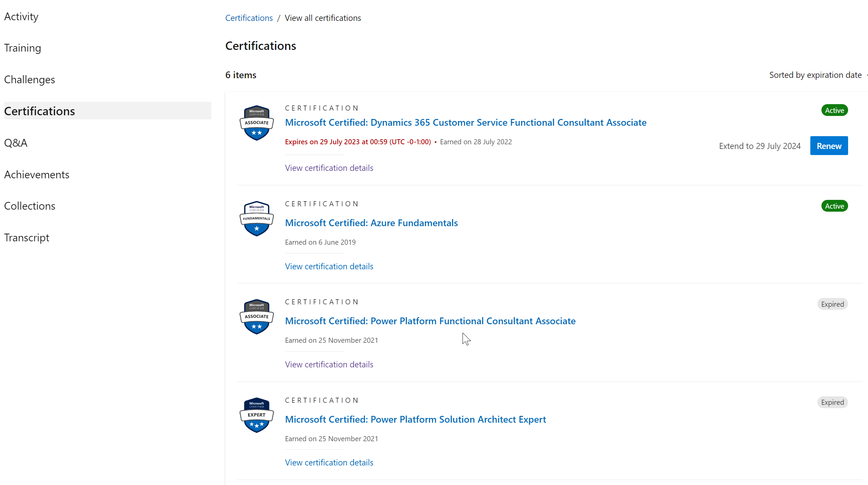This screenshot has width=868, height=485.
Task: Click the Certifications breadcrumb link
Action: point(249,18)
